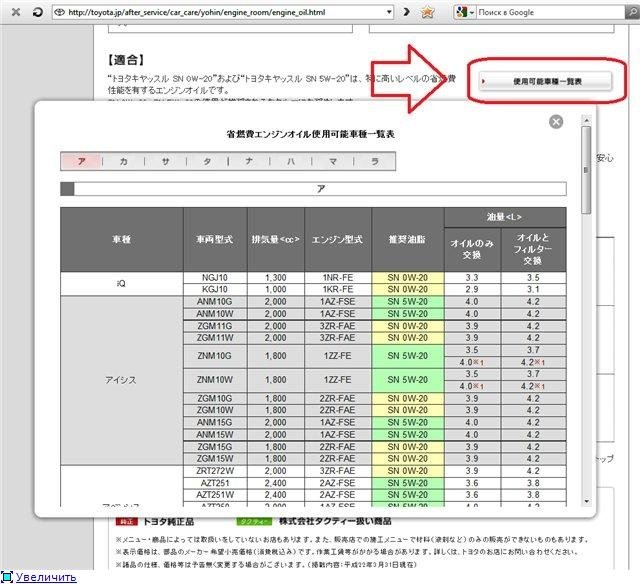Click the 排気量<cc> column header
This screenshot has width=640, height=584.
[276, 240]
